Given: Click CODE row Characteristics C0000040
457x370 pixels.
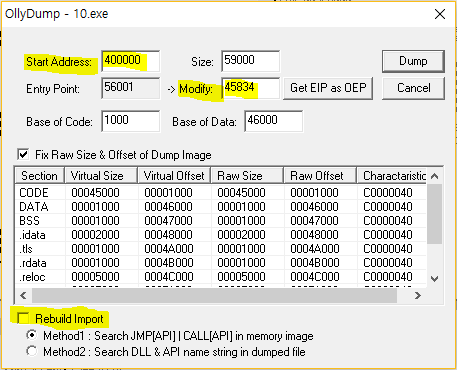Looking at the screenshot, I should tap(388, 193).
